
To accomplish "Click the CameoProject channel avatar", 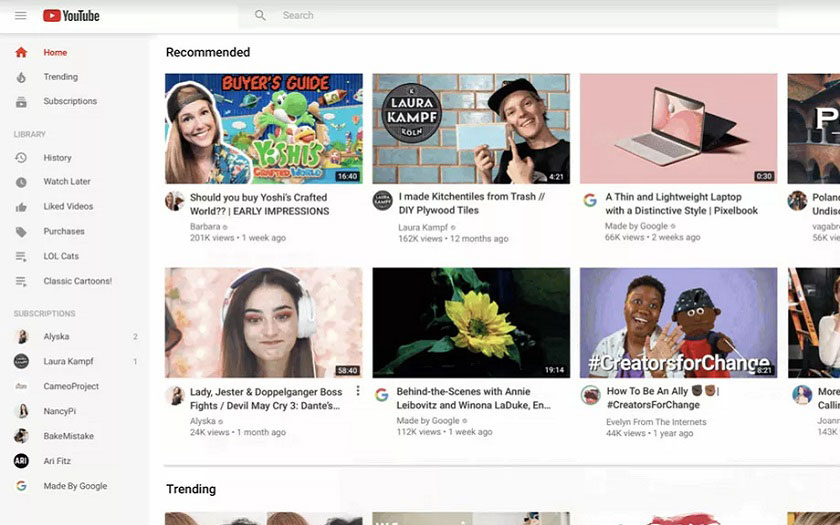I will pyautogui.click(x=21, y=386).
